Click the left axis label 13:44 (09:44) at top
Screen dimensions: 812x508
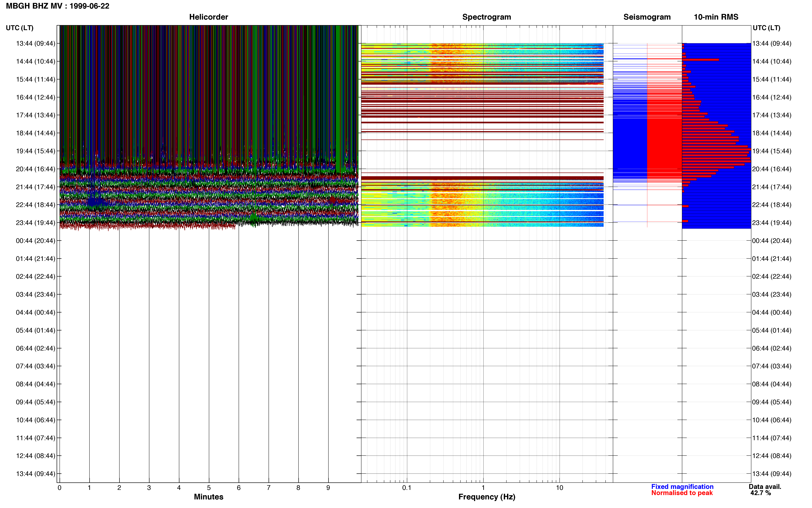pyautogui.click(x=36, y=43)
